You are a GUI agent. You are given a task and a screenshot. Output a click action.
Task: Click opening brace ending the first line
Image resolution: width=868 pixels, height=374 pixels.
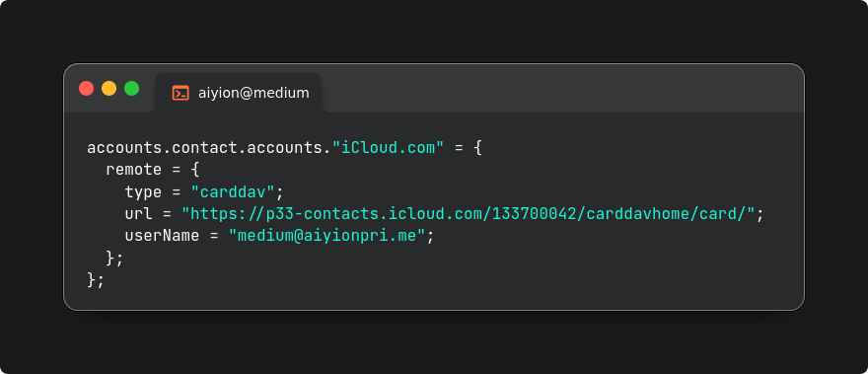click(478, 148)
